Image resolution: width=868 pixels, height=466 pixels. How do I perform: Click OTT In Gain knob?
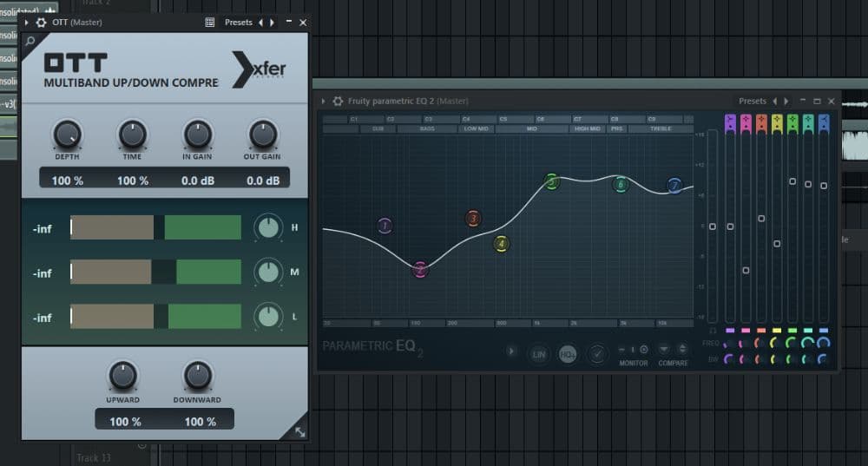198,135
